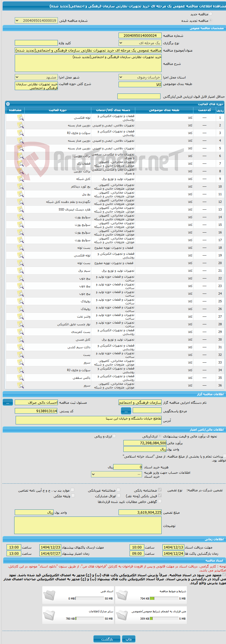Click the دسته بندی کالا/خدمات column header
The image size is (226, 644).
tap(113, 110)
